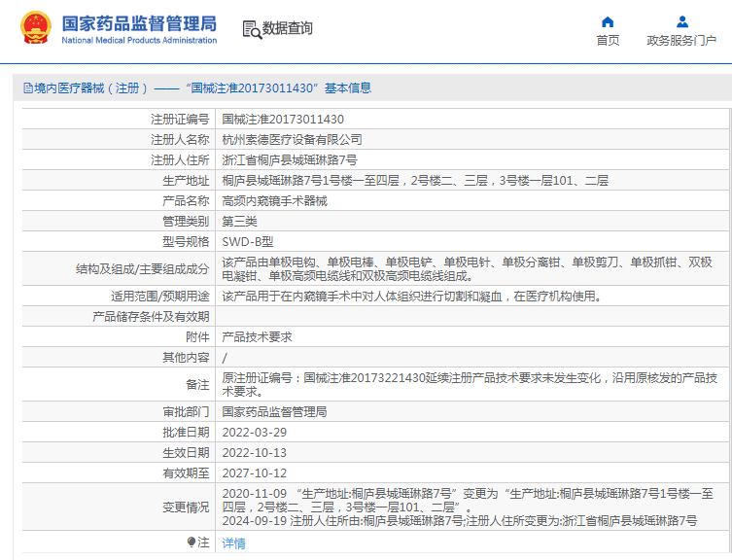Click the 境内医疗器械（注册）基本信息 heading
Viewport: 732px width, 560px height.
tap(202, 88)
